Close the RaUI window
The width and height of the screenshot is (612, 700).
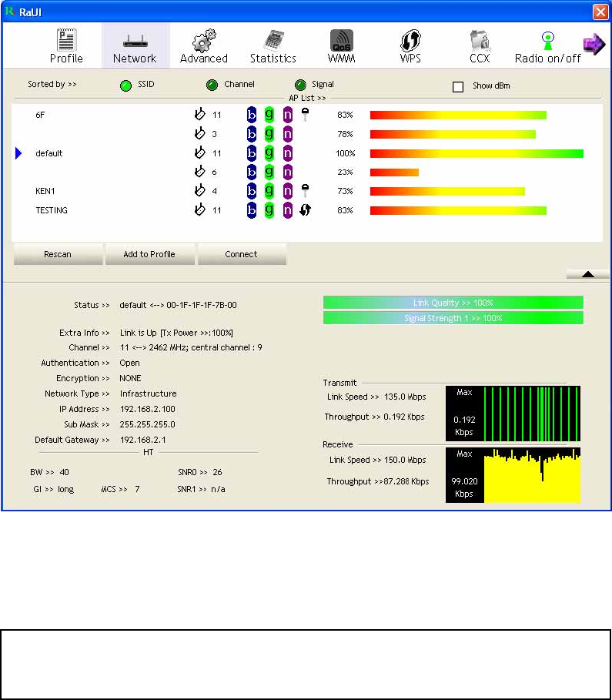click(600, 12)
